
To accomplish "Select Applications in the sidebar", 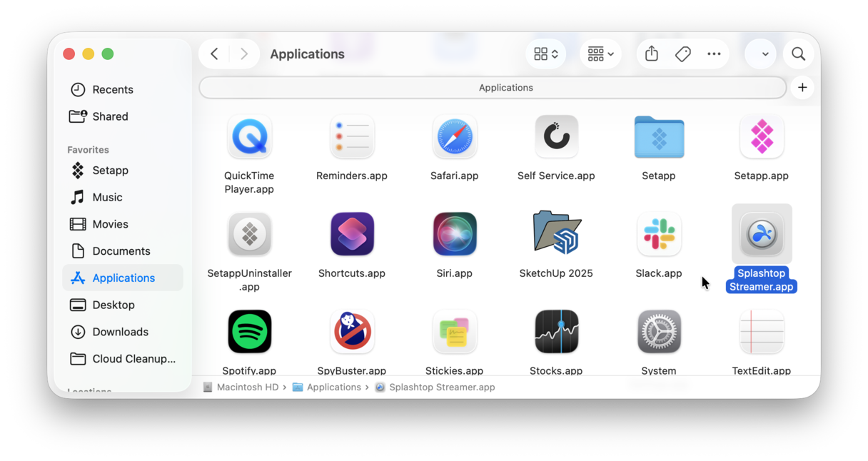I will tap(123, 278).
